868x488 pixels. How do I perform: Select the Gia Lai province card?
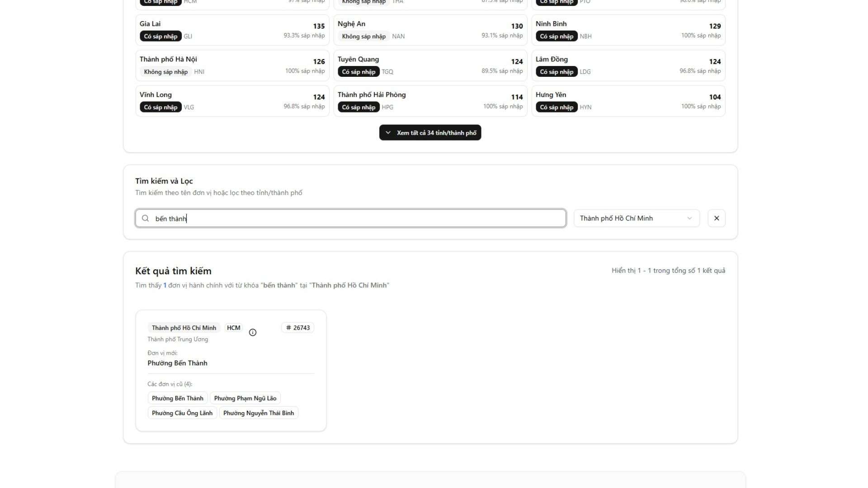pyautogui.click(x=232, y=30)
